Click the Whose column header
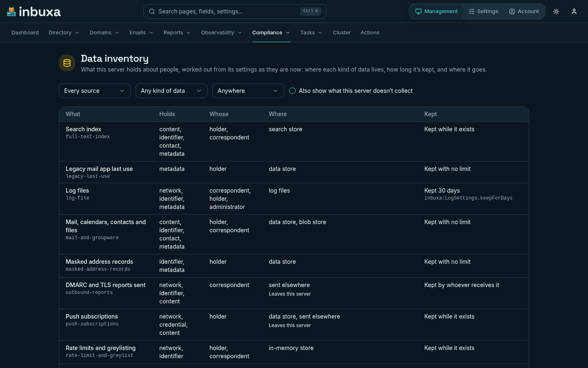This screenshot has width=588, height=368. pyautogui.click(x=219, y=114)
